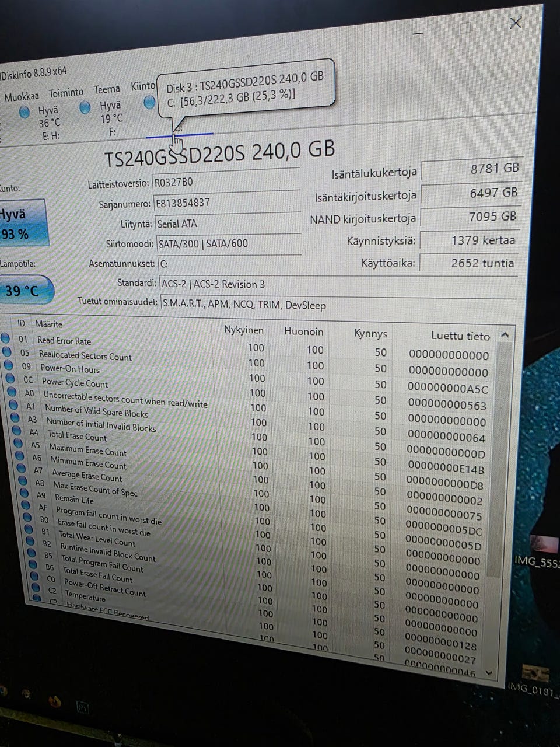Click the Käynnistyksiä value 1379 kertaa

click(468, 240)
